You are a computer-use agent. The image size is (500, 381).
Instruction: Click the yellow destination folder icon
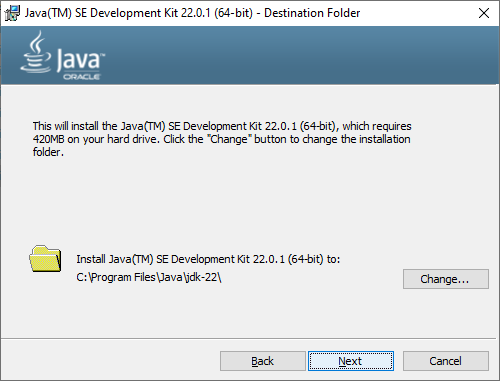(45, 259)
